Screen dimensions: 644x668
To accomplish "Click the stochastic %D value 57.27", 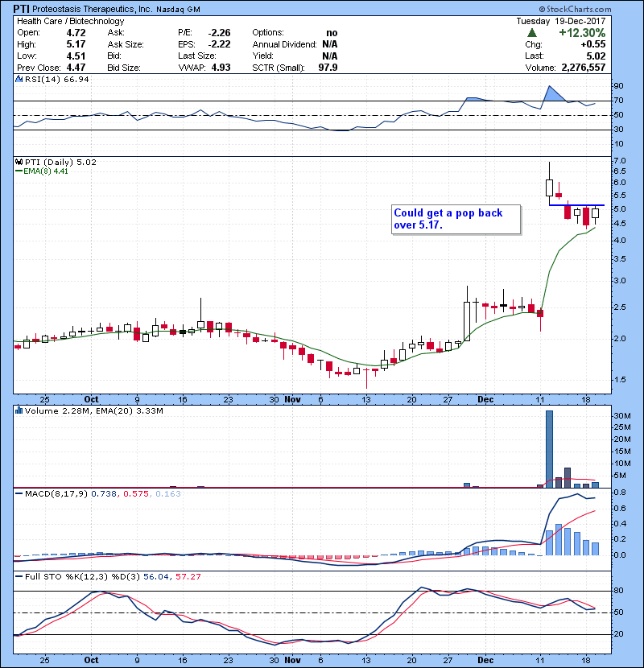I will [188, 577].
